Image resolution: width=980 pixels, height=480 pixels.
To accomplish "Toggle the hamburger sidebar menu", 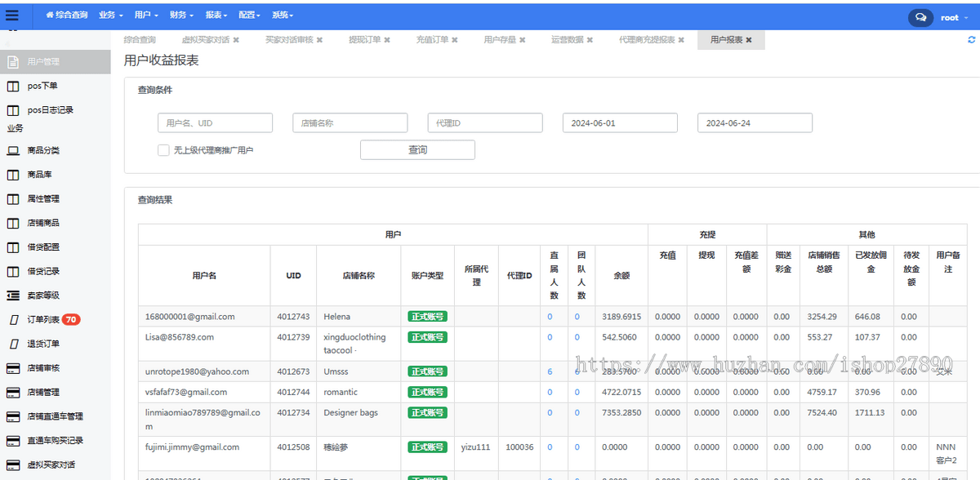I will point(11,15).
